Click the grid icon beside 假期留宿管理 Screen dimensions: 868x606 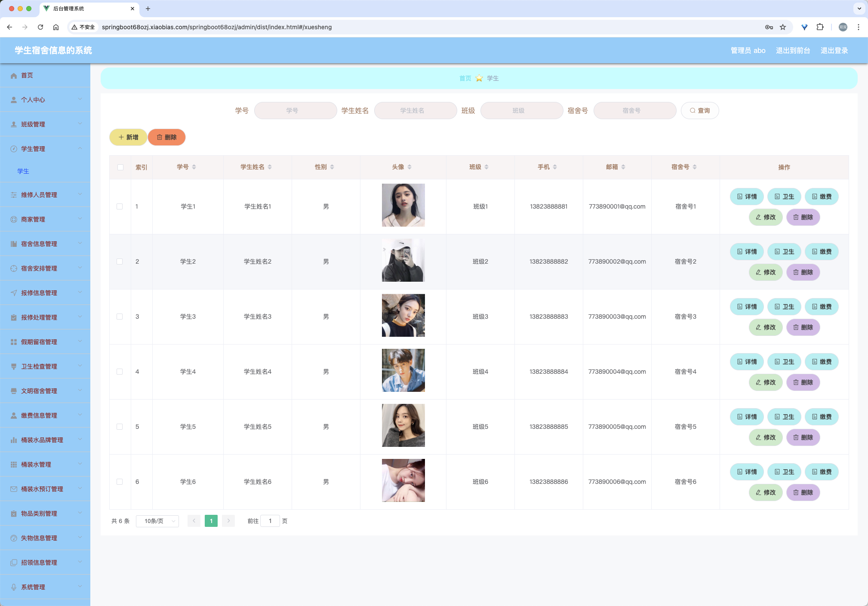(14, 342)
